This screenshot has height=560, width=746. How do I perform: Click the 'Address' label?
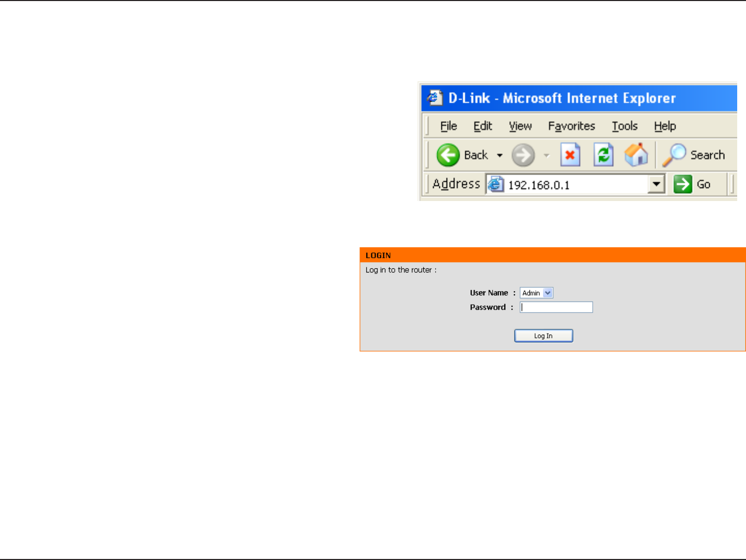click(x=456, y=184)
